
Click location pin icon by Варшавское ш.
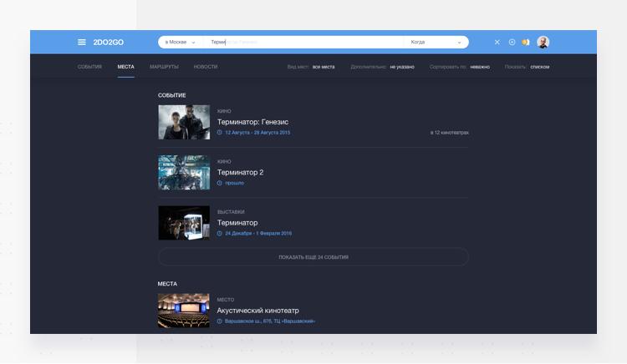220,321
